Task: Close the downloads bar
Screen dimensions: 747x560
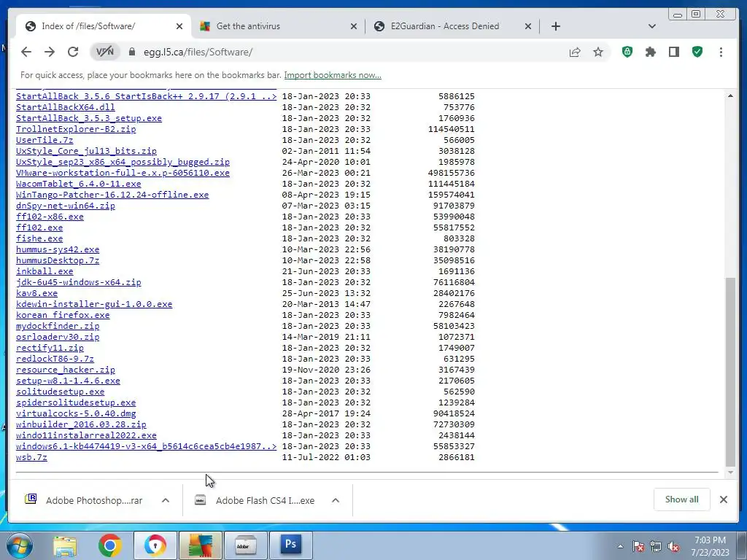Action: tap(724, 499)
